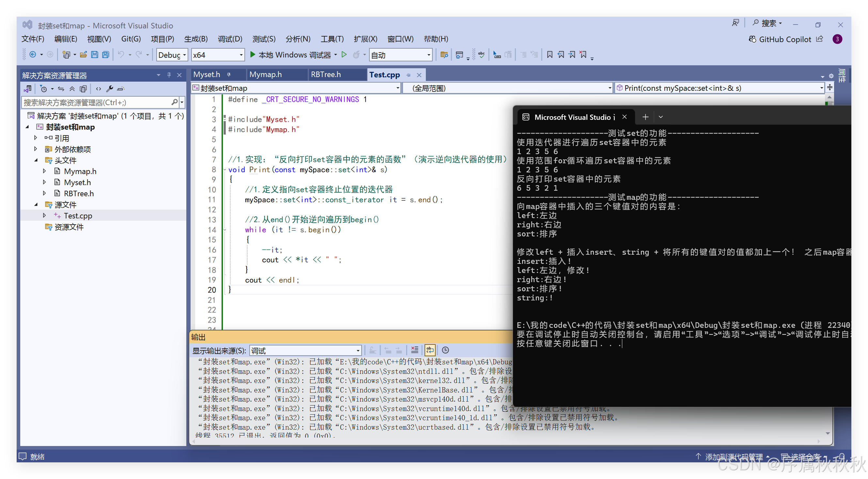Click the 本地 Windows 调试器 start button

point(291,55)
